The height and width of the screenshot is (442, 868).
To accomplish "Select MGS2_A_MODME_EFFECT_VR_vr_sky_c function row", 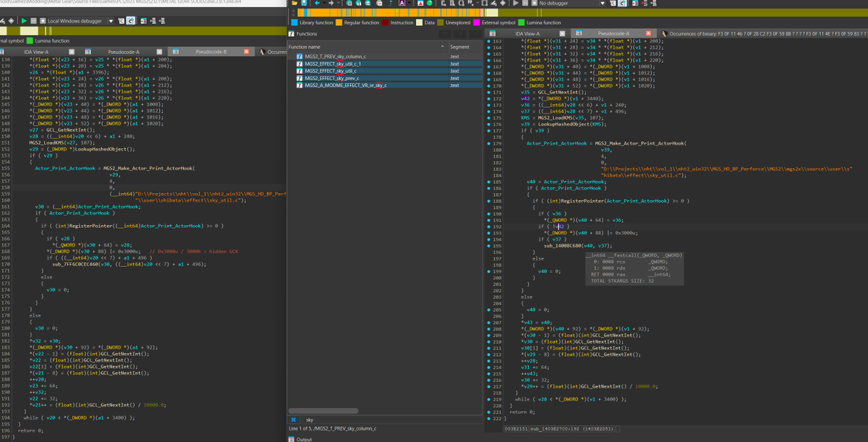I will 386,85.
